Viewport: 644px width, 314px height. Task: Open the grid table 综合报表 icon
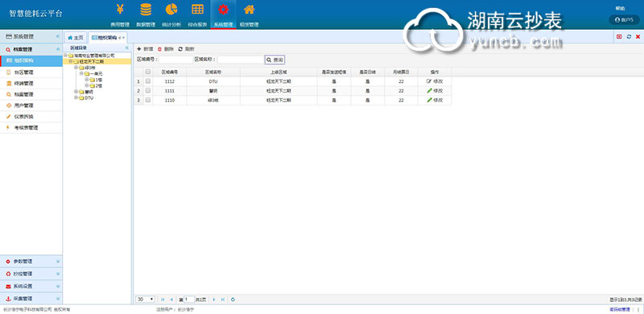(x=197, y=9)
